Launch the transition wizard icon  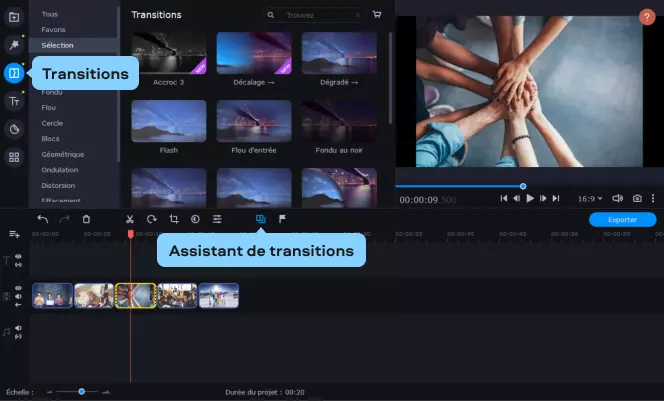pos(260,219)
